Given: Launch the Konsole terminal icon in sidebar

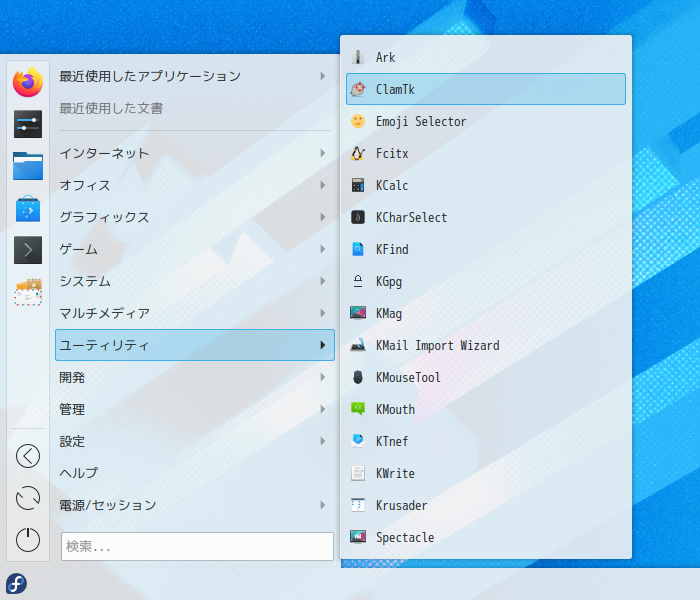Looking at the screenshot, I should coord(28,250).
